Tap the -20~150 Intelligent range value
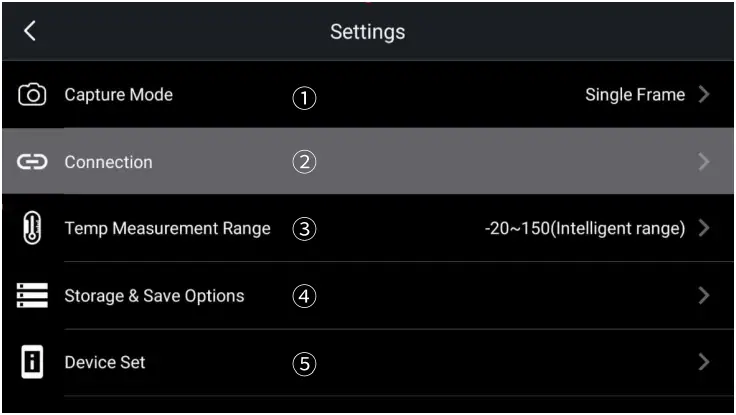The width and height of the screenshot is (736, 415). click(x=584, y=228)
